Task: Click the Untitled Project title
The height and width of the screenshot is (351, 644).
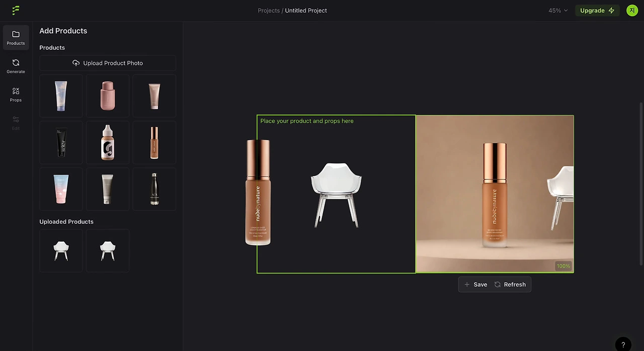Action: click(x=306, y=11)
